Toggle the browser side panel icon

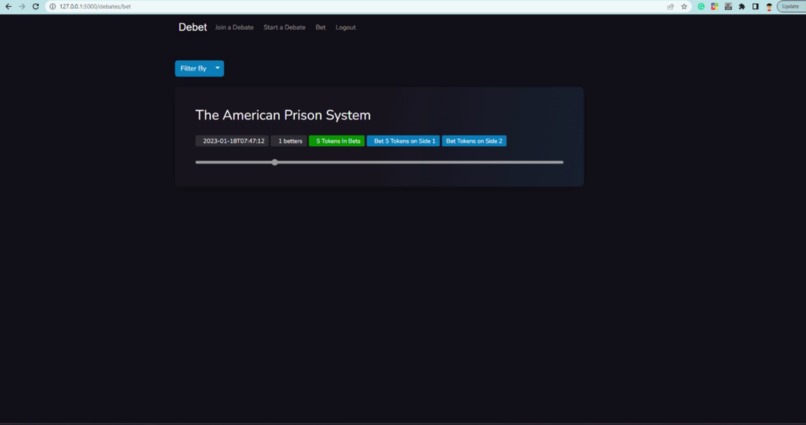(755, 7)
